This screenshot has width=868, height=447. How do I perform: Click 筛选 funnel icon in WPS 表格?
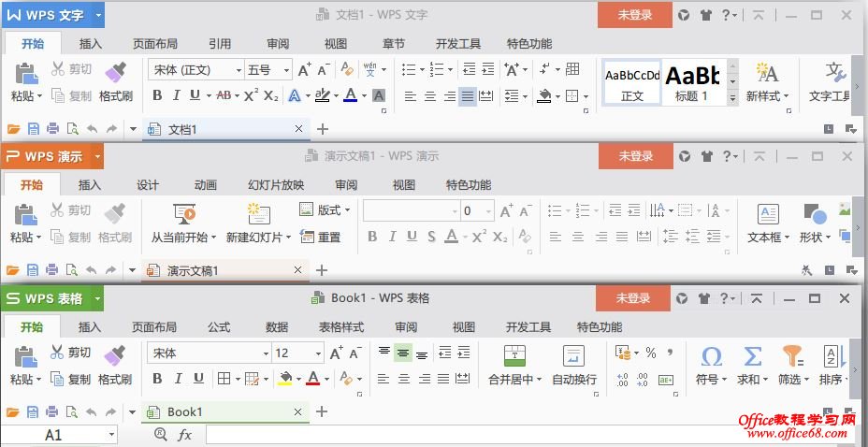tap(793, 357)
